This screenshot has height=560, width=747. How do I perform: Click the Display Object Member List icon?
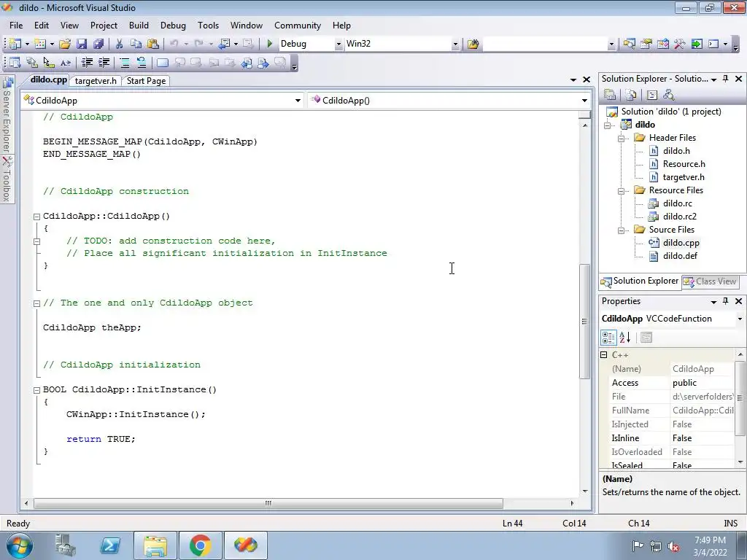click(x=15, y=63)
